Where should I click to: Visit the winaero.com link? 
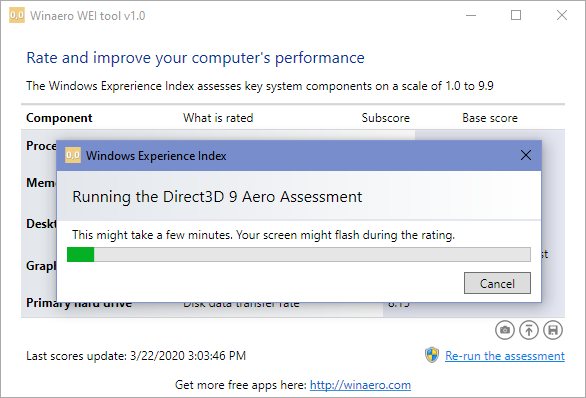click(x=360, y=385)
